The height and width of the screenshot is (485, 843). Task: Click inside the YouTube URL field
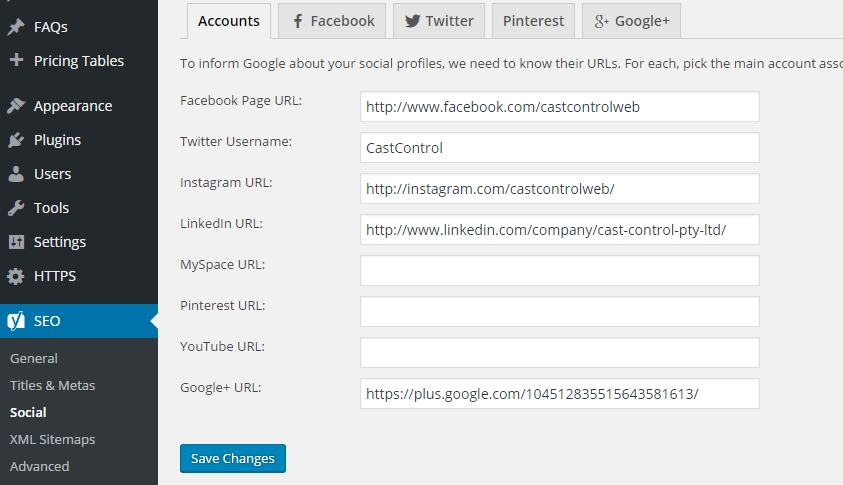tap(560, 352)
